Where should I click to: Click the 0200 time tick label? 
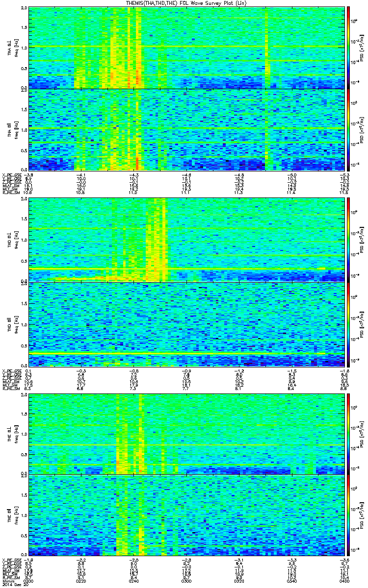click(x=28, y=581)
